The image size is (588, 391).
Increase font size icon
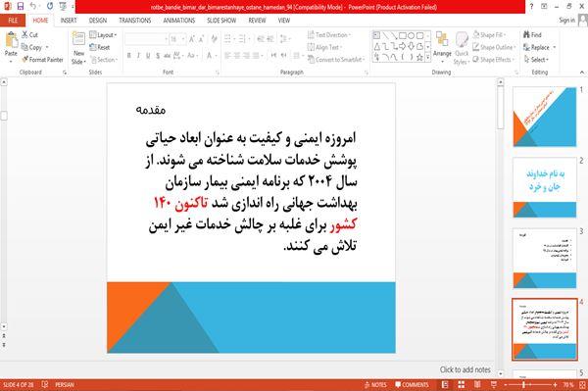click(x=192, y=39)
